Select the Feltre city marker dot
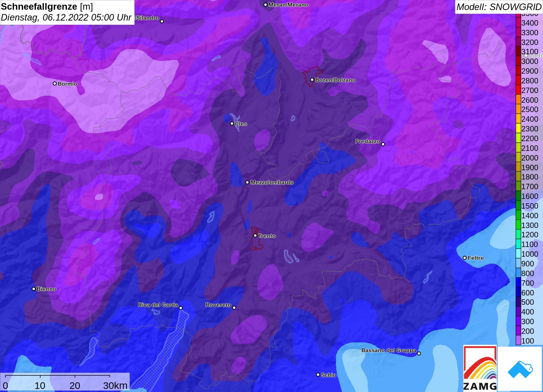The height and width of the screenshot is (392, 543). pos(465,258)
